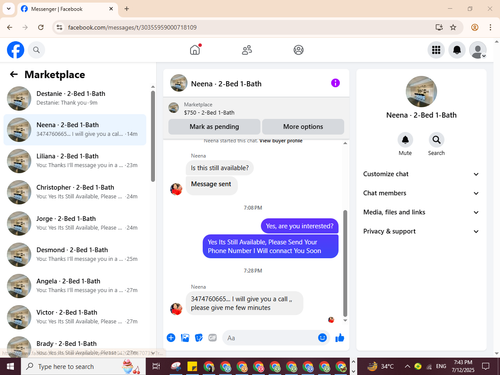Attach a photo file icon

click(185, 338)
